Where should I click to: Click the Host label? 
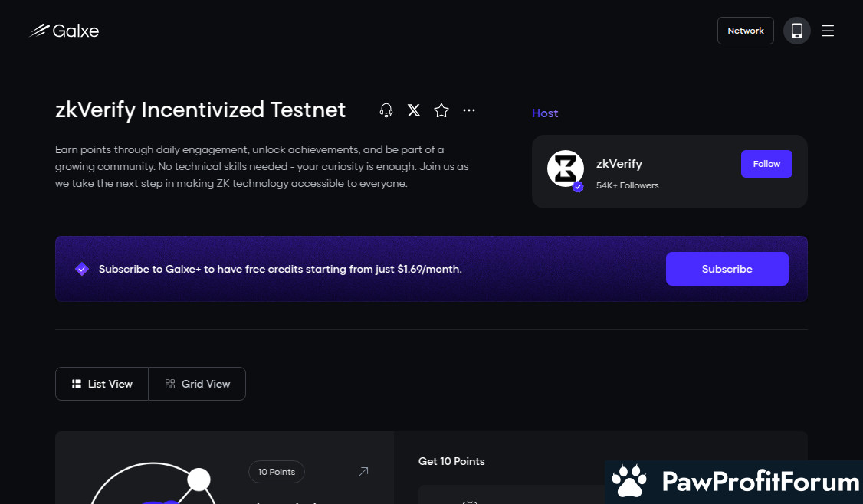pos(545,113)
